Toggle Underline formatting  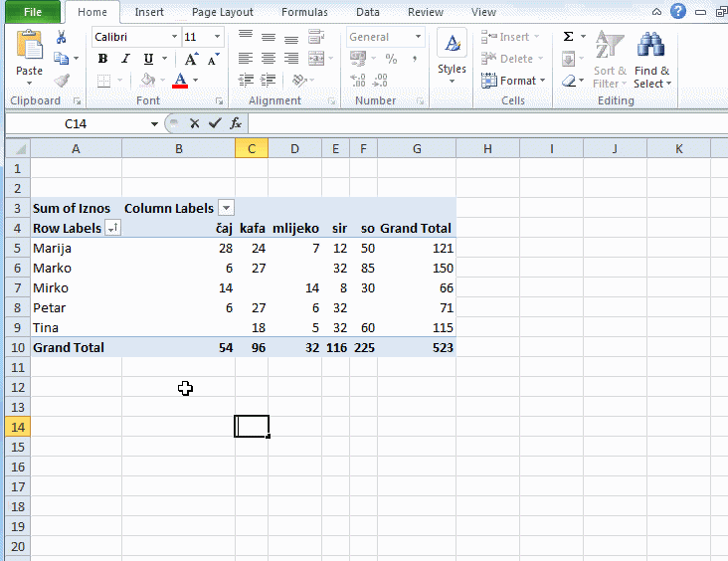tap(148, 59)
